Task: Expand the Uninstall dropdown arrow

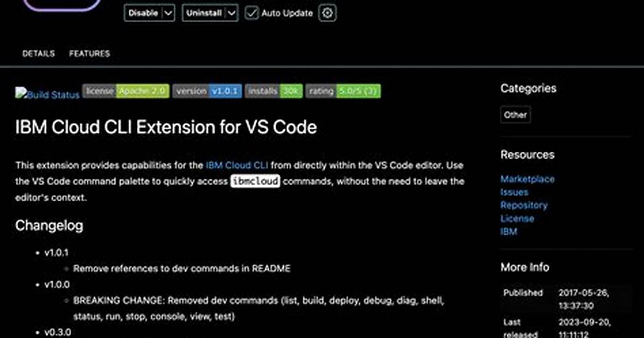Action: 232,13
